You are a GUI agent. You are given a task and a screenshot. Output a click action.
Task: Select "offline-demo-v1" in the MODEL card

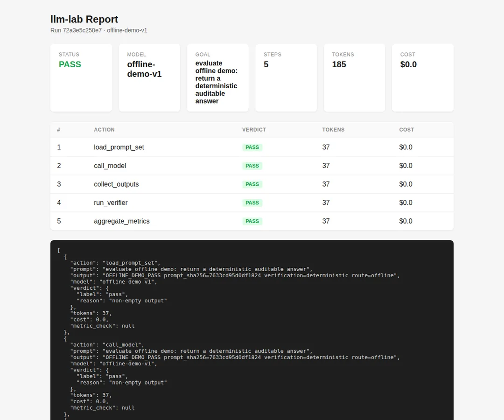pos(144,69)
